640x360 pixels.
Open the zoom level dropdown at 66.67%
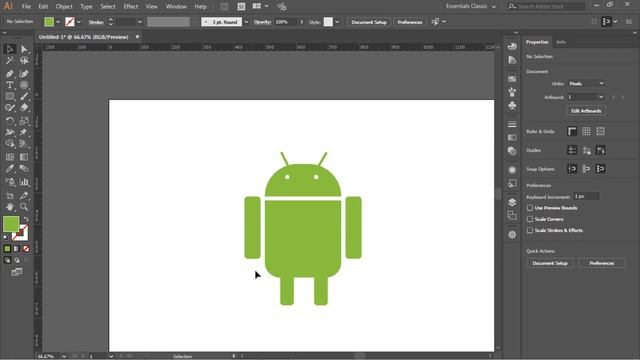click(x=64, y=356)
